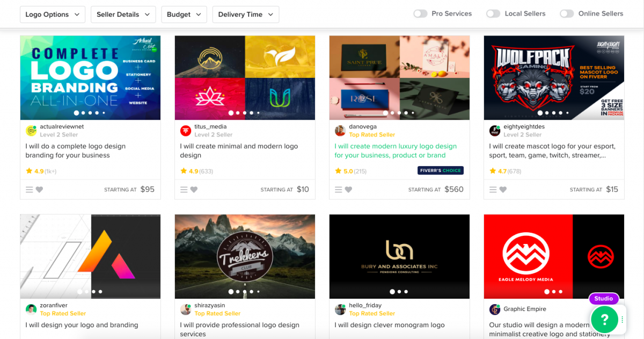Open 'I will design your logo and branding' gig
The width and height of the screenshot is (644, 339).
[x=82, y=325]
